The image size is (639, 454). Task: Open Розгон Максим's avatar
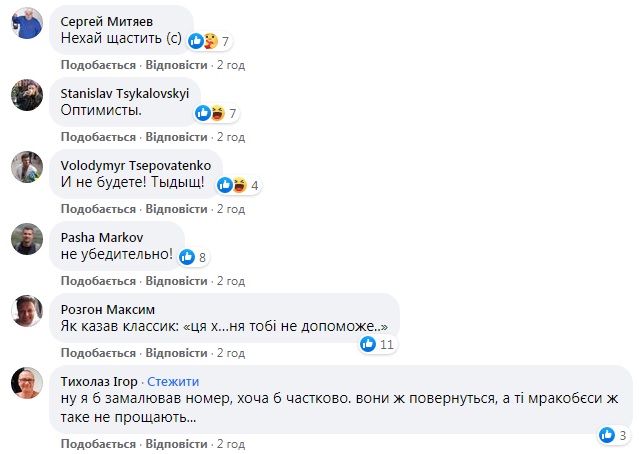pyautogui.click(x=27, y=312)
